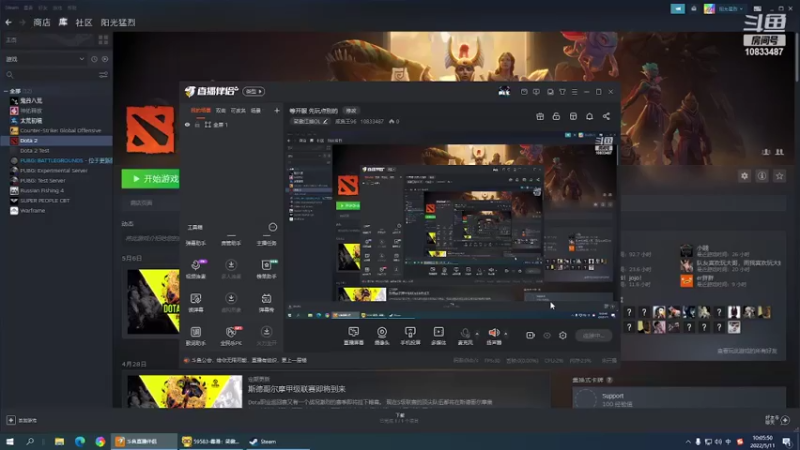Click the share icon in streaming app
The height and width of the screenshot is (450, 800).
pyautogui.click(x=606, y=116)
